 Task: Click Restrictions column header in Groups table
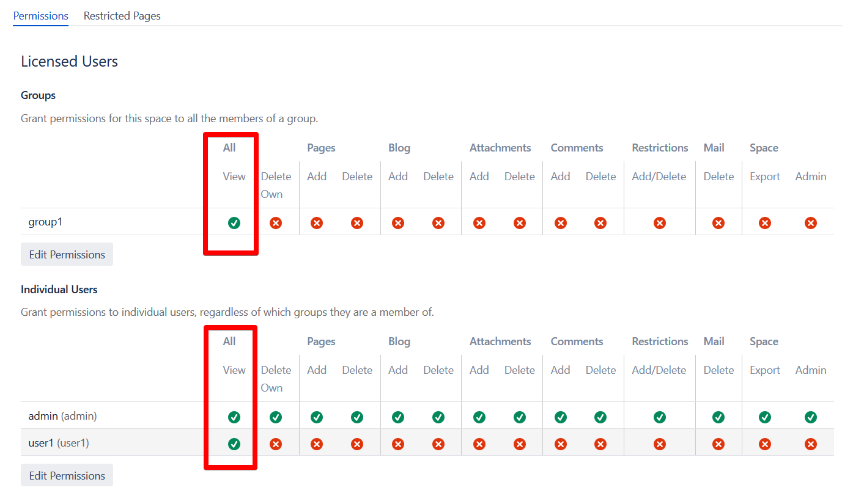click(660, 148)
